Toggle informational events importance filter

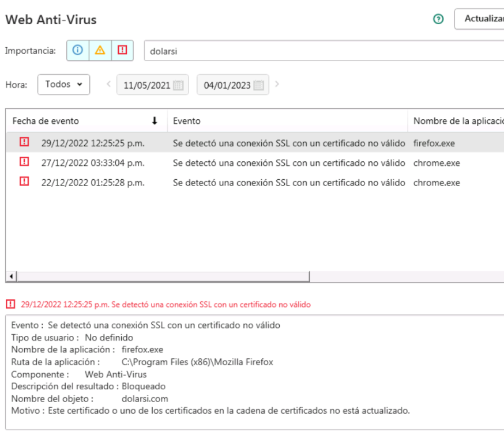point(78,50)
